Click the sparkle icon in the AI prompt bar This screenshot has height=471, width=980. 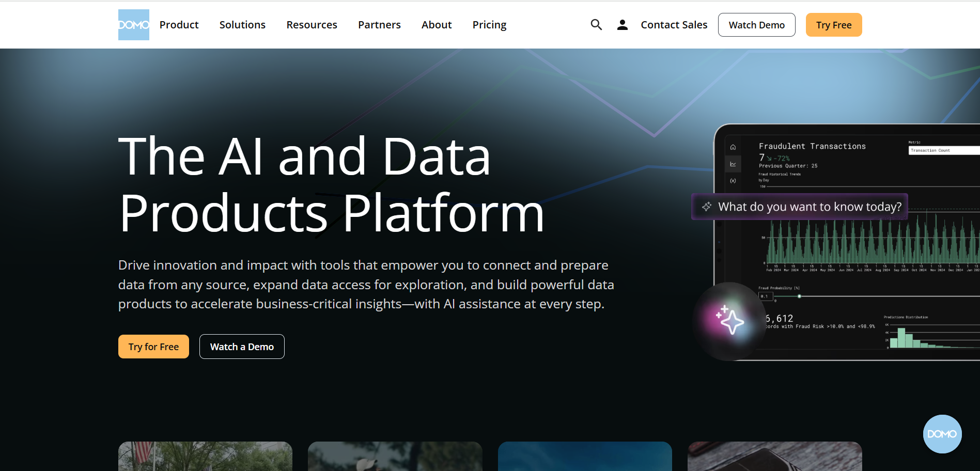point(707,207)
